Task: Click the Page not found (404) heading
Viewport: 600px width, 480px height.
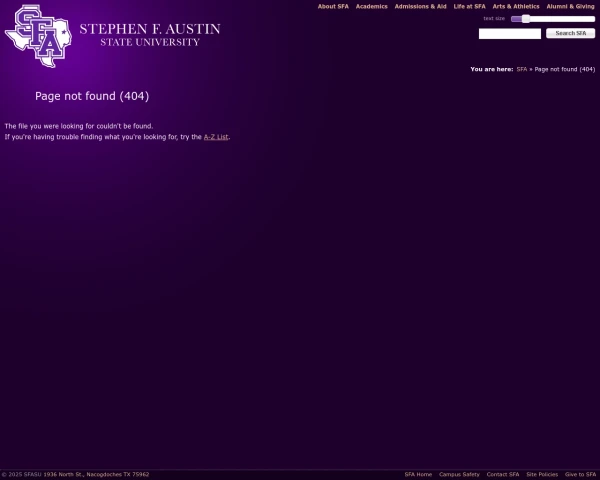Action: click(x=92, y=96)
